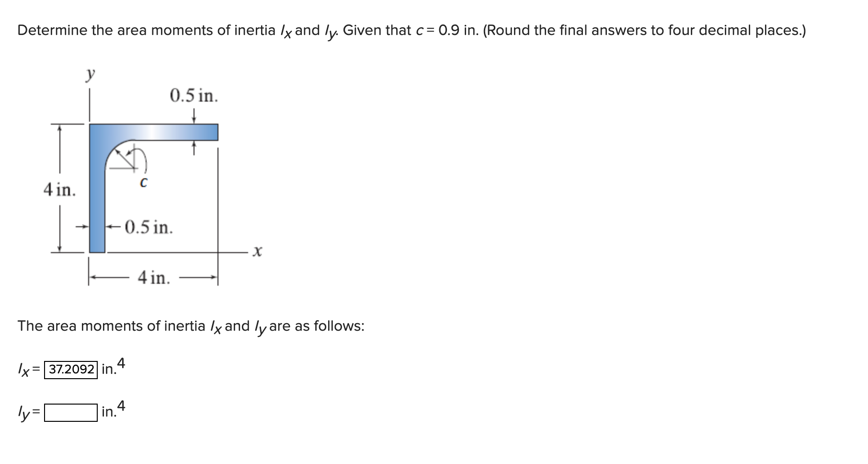The height and width of the screenshot is (464, 868).
Task: Click the sentence introducing the area moments answers
Action: point(191,326)
